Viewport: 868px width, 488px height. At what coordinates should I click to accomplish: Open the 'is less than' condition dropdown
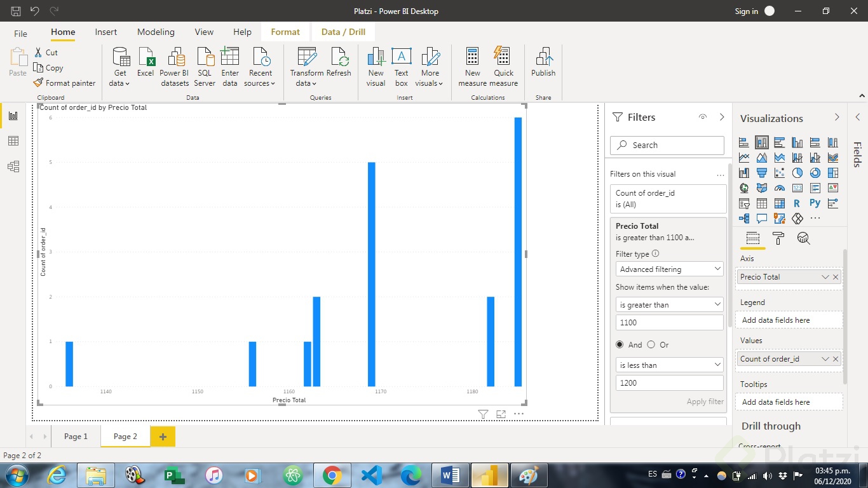click(669, 365)
